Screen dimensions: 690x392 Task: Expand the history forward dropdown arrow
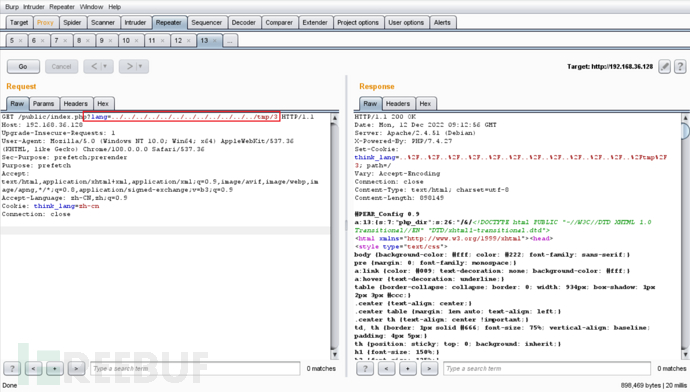click(x=140, y=66)
